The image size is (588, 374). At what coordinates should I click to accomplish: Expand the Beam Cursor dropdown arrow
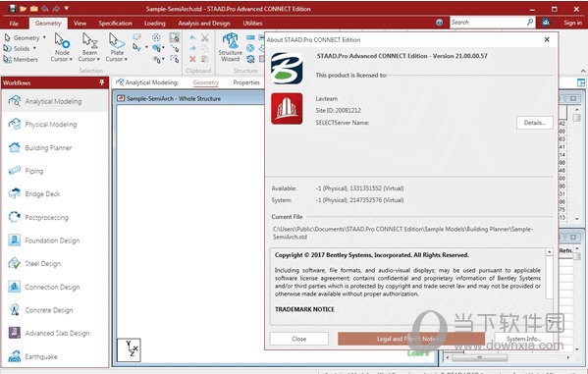click(x=98, y=59)
